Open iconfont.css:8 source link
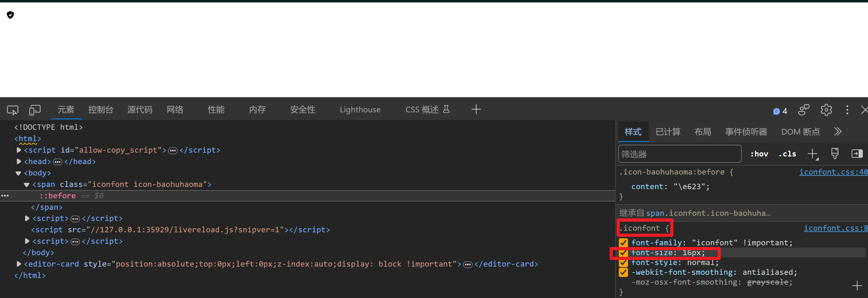The width and height of the screenshot is (868, 298). coord(836,228)
